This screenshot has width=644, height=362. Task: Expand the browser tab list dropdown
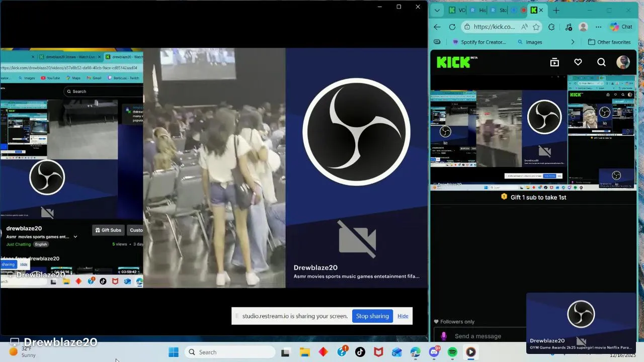437,10
